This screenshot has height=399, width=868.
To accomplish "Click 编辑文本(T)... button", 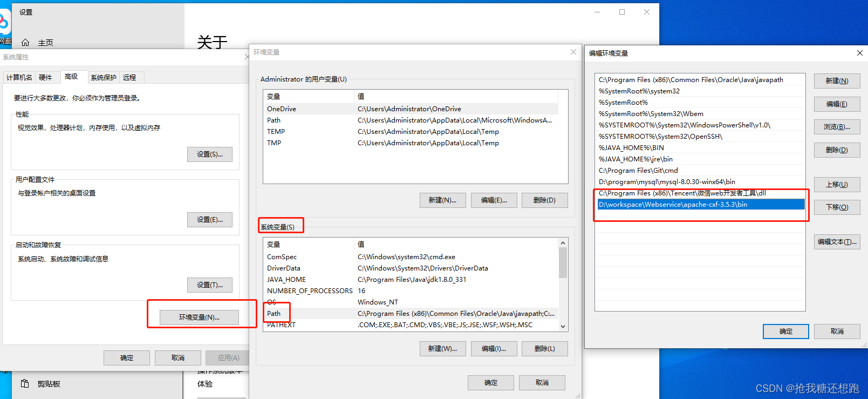I will pyautogui.click(x=837, y=242).
